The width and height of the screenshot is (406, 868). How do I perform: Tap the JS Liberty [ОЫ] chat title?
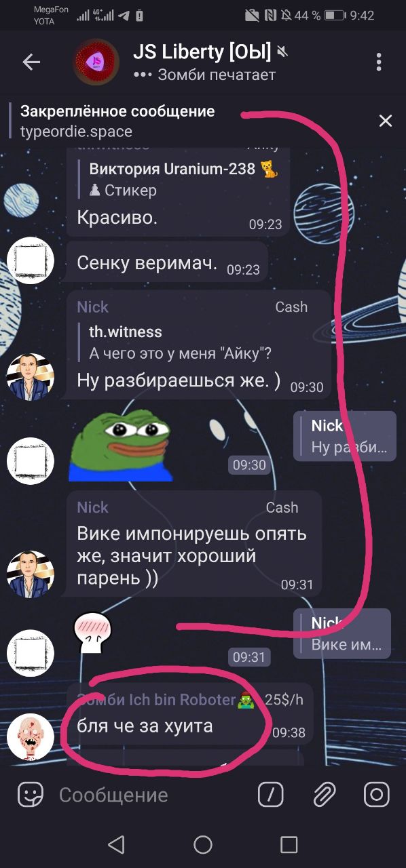pyautogui.click(x=202, y=52)
